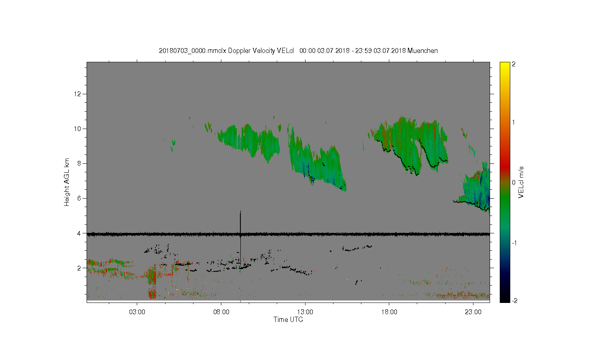The image size is (607, 364).
Task: Click the yellow top of the colorbar
Action: [505, 66]
